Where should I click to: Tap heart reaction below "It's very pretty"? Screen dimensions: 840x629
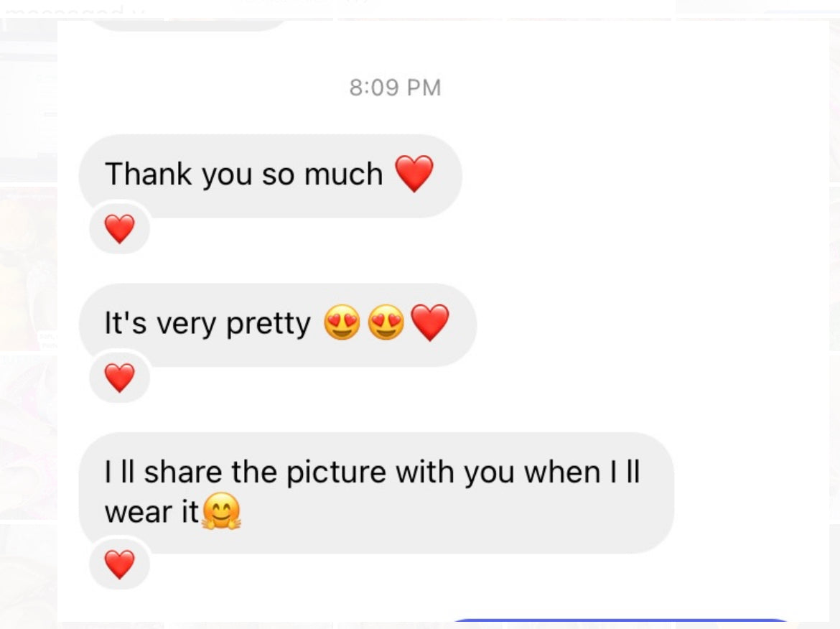[x=119, y=378]
